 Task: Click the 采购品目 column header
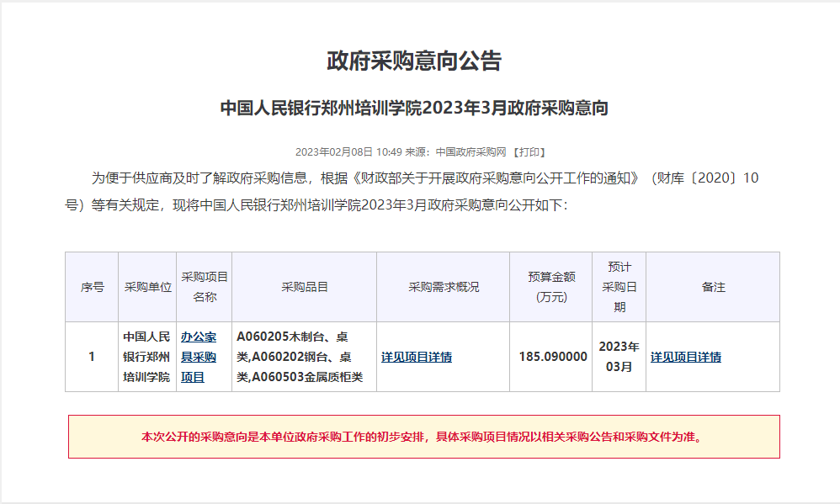tap(305, 287)
